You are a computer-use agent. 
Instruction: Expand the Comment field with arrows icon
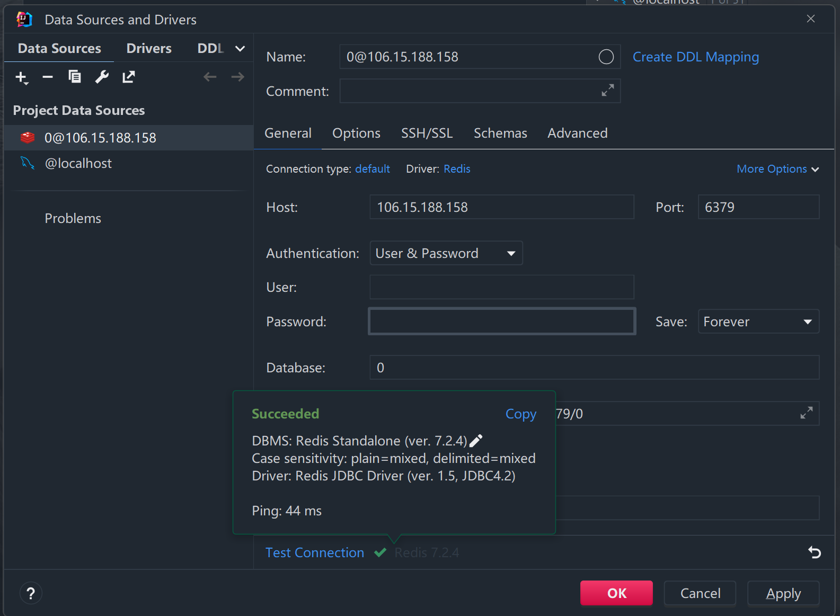click(607, 91)
